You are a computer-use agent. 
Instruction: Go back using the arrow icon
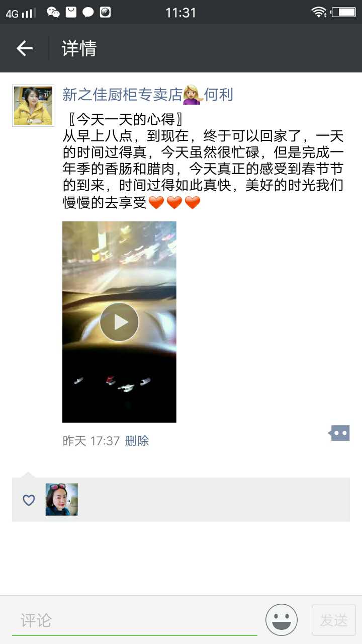click(24, 48)
